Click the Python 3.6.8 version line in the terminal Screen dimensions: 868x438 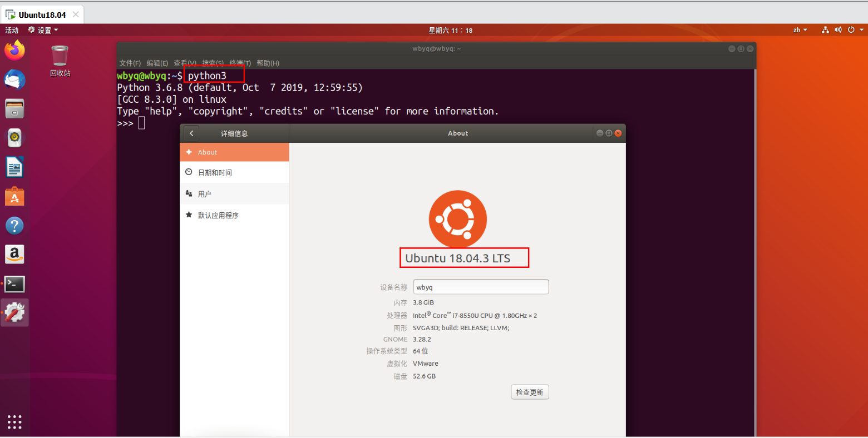click(240, 88)
